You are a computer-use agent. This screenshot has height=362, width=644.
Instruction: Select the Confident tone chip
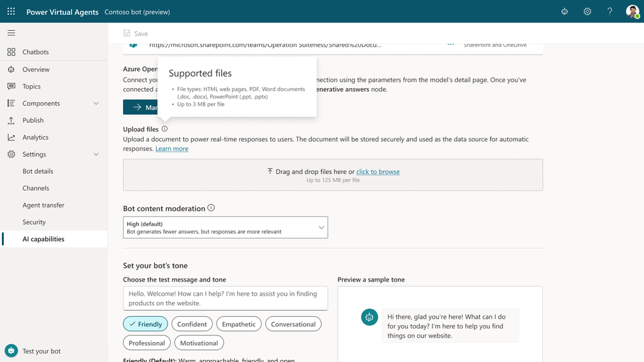point(192,324)
